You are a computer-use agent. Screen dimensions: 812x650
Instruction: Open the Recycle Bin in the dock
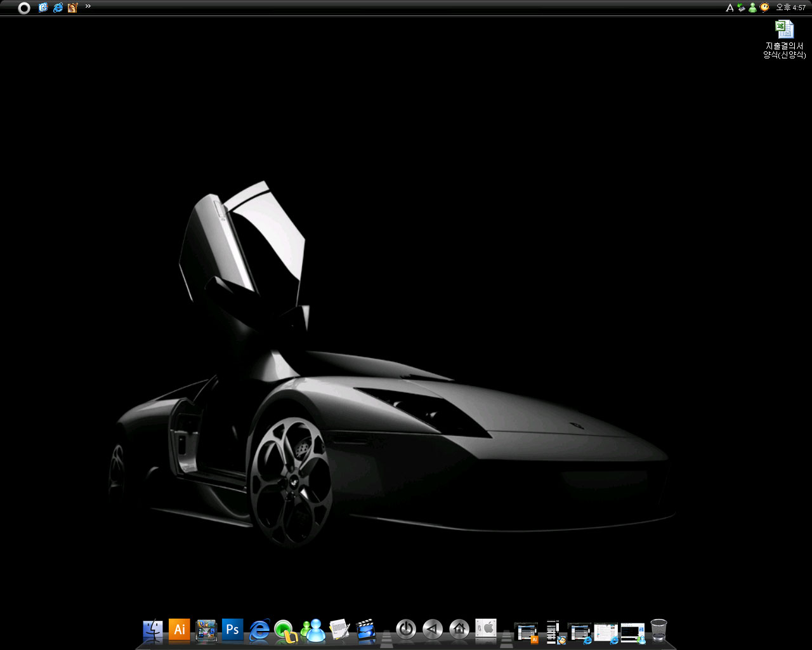coord(658,630)
